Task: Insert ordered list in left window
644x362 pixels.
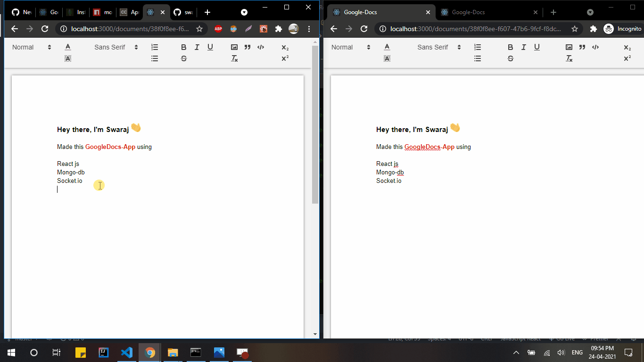Action: coord(155,47)
